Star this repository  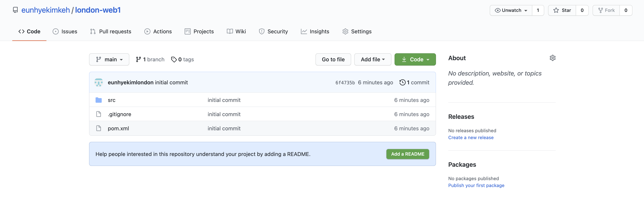click(562, 10)
